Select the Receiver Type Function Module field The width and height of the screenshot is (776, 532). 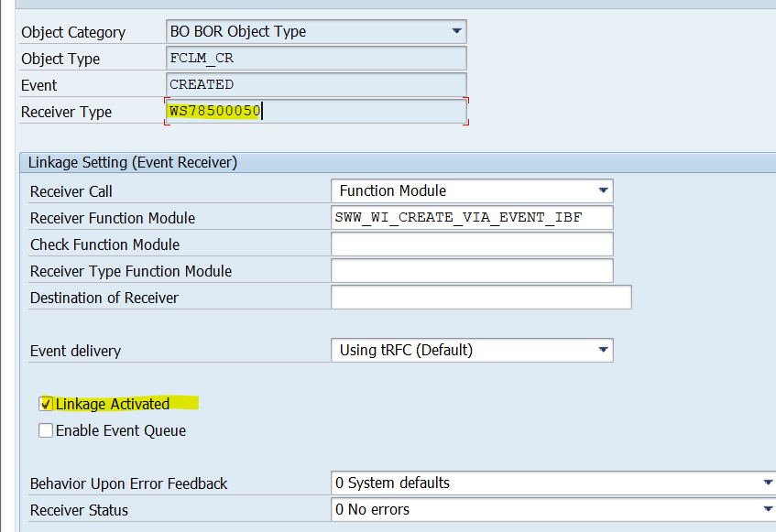coord(471,271)
